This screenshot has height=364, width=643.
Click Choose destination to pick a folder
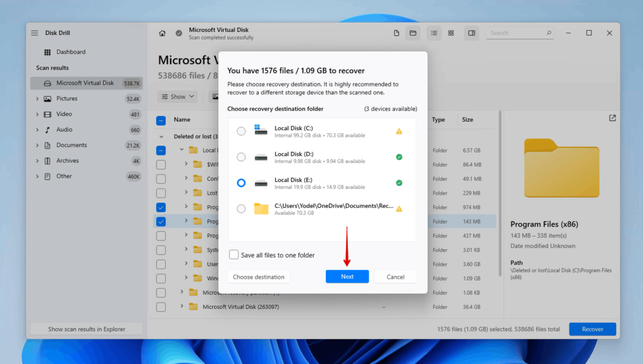(258, 276)
